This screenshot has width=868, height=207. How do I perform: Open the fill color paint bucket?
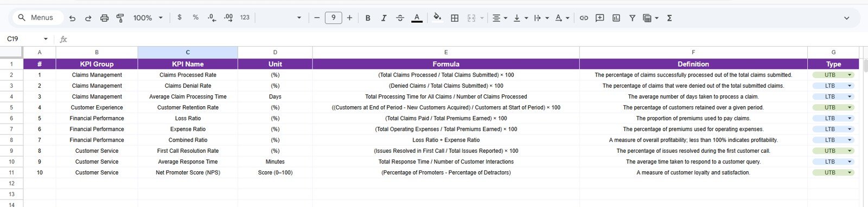pos(437,18)
